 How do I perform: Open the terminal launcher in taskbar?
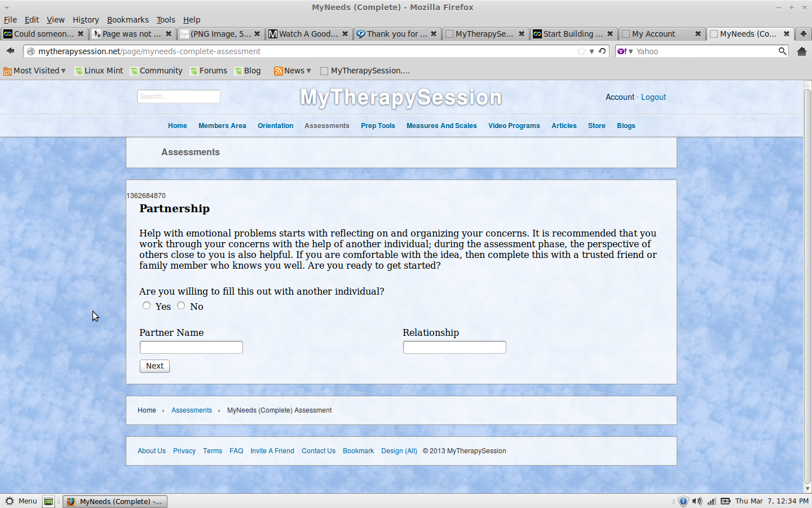coord(48,501)
